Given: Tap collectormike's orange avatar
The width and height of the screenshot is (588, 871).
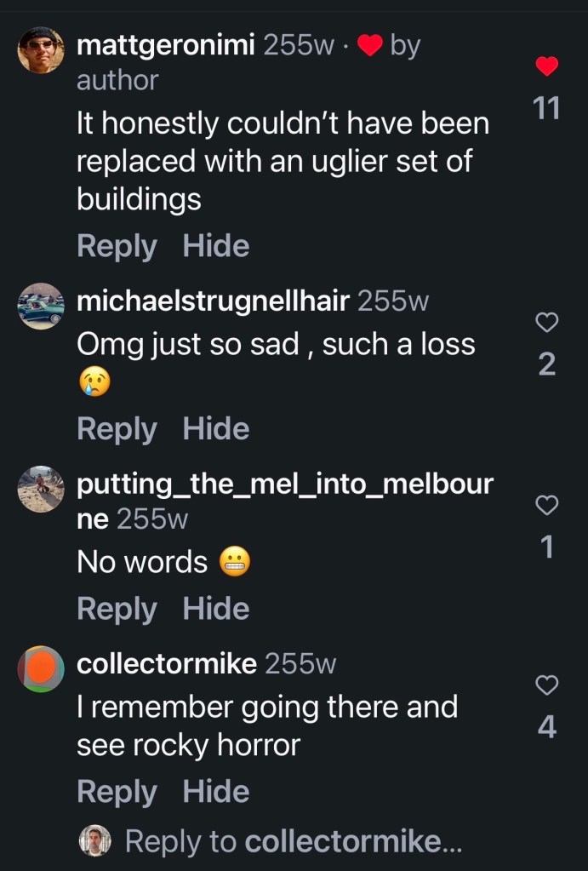Looking at the screenshot, I should [41, 668].
